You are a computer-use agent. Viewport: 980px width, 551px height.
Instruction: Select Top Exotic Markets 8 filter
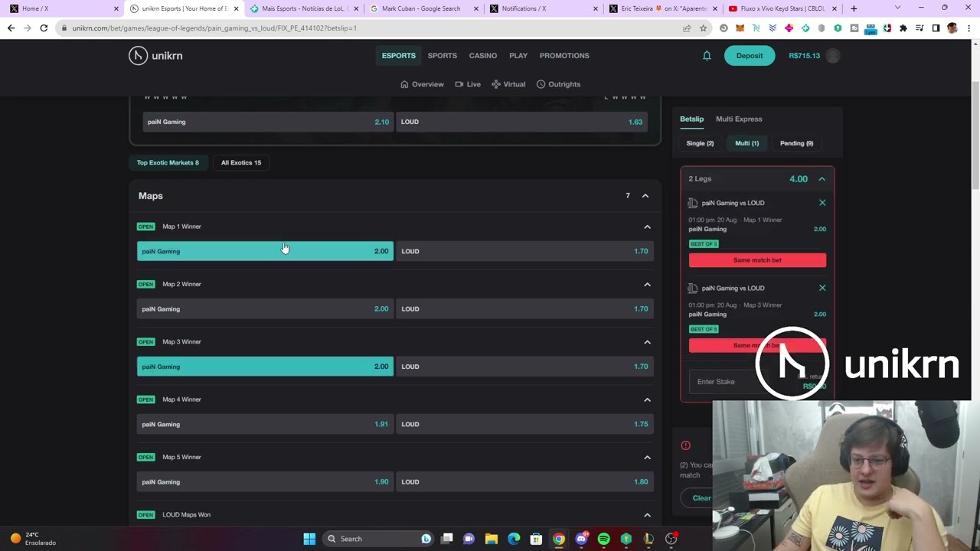pos(168,162)
